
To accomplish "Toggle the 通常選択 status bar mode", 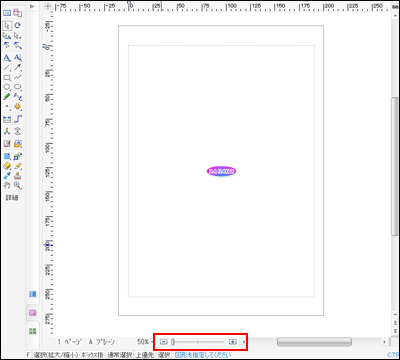I will point(119,355).
